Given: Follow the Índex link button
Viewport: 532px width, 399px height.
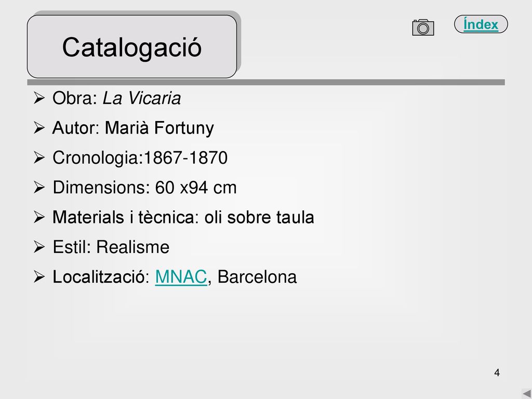Looking at the screenshot, I should click(481, 24).
